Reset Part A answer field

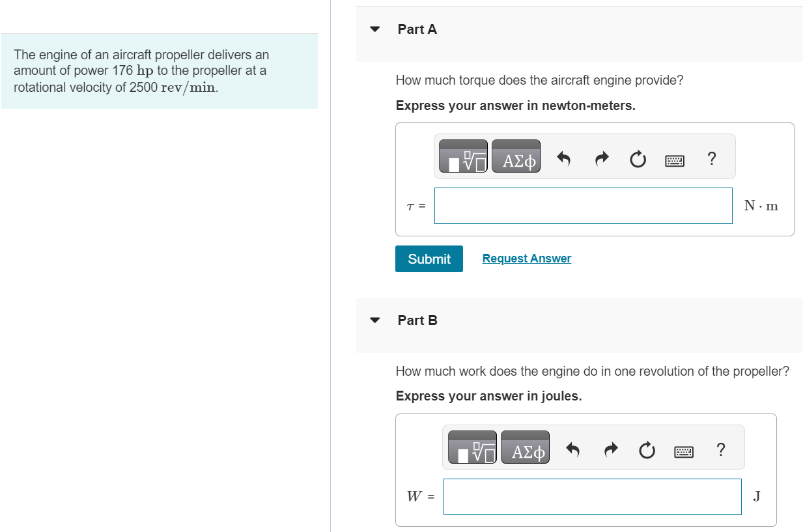tap(639, 158)
